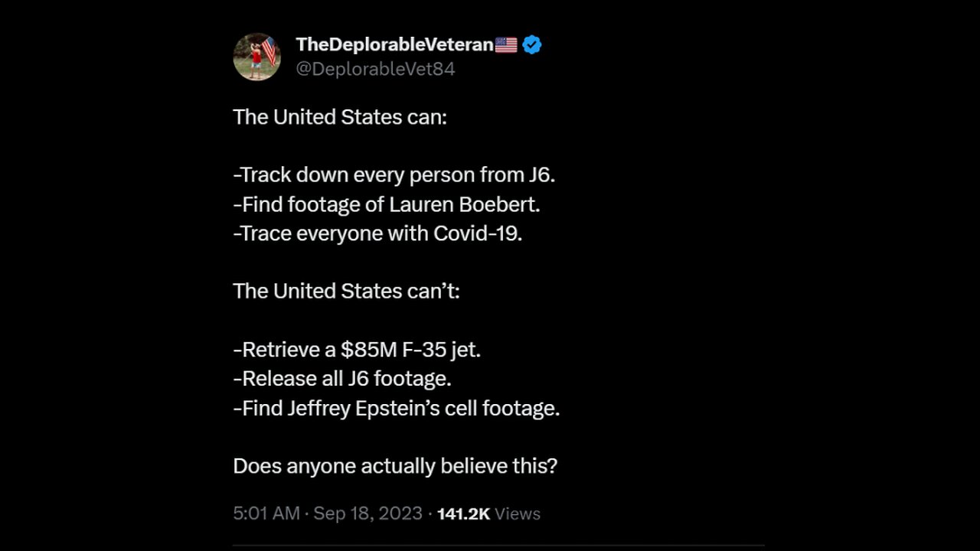Click the 5:01 AM timestamp
980x551 pixels.
click(266, 514)
